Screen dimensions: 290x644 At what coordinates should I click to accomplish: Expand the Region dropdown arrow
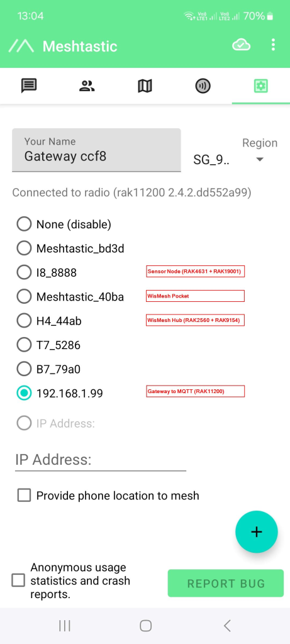pyautogui.click(x=260, y=159)
